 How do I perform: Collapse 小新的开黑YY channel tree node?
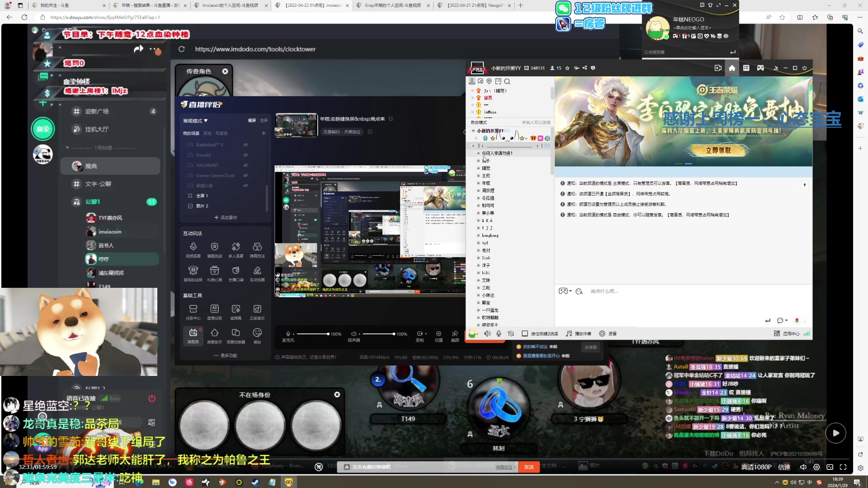tap(473, 131)
